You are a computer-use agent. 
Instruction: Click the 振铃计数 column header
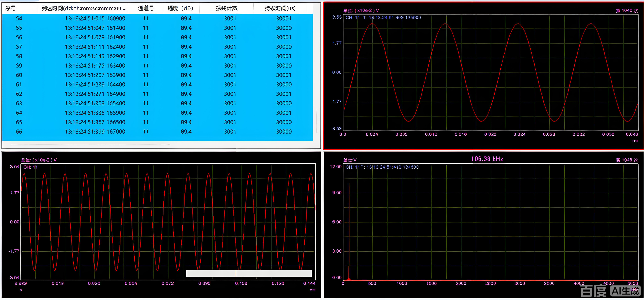click(x=227, y=8)
